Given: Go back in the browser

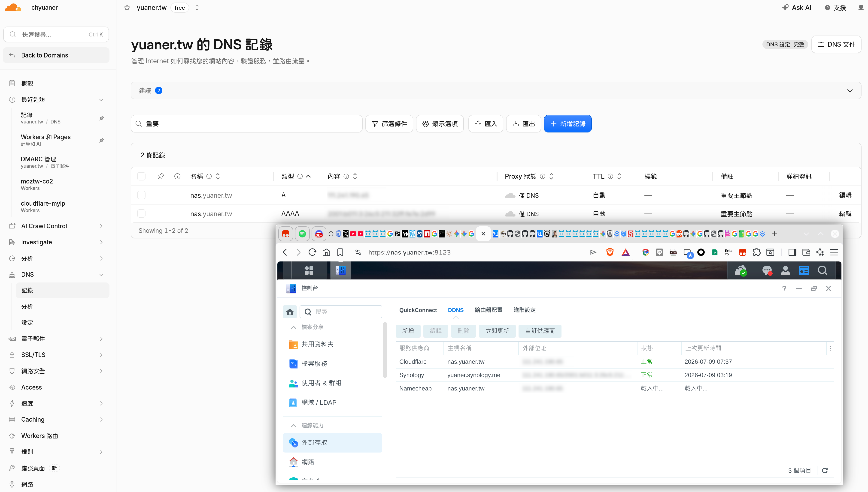Looking at the screenshot, I should point(285,252).
